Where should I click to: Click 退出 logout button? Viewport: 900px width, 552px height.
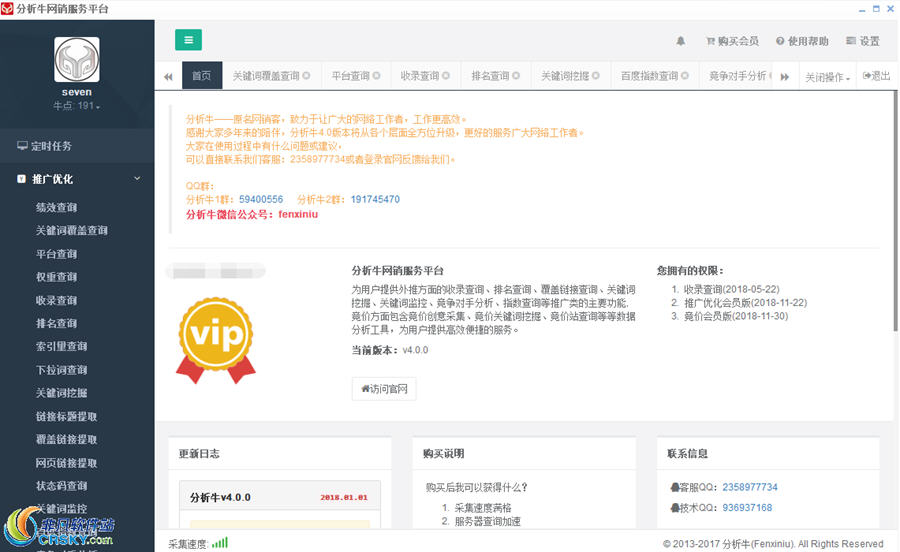click(x=876, y=76)
